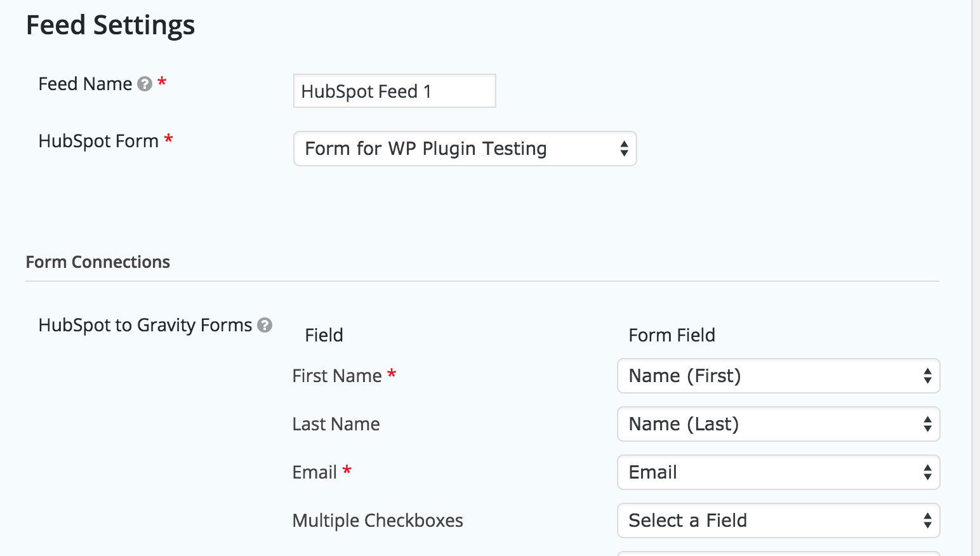Click the HubSpot to Gravity Forms label
This screenshot has height=556, width=980.
(x=145, y=325)
